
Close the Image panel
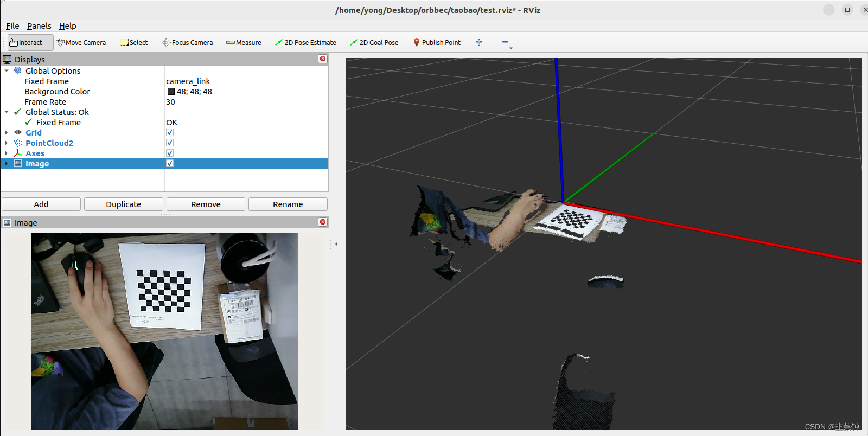coord(323,222)
